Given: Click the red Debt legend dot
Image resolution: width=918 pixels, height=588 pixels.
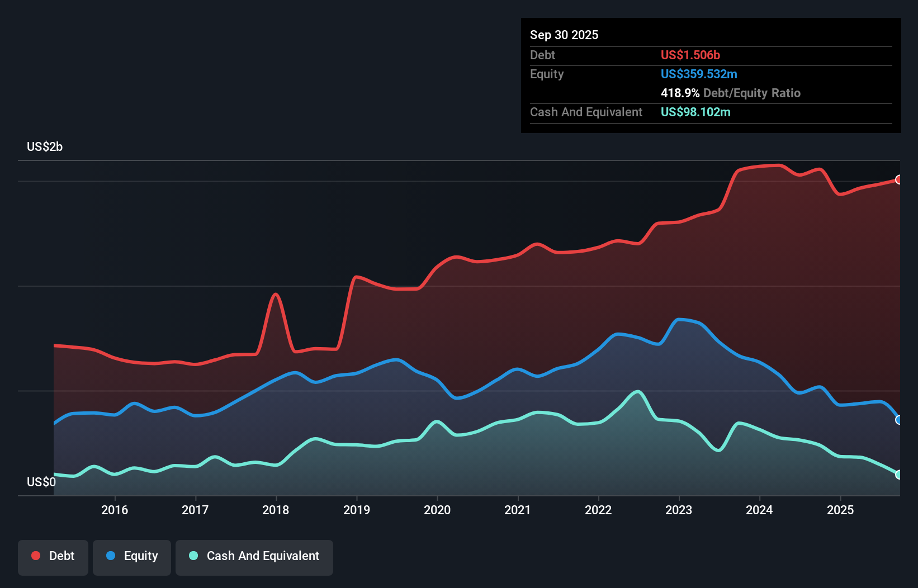Looking at the screenshot, I should tap(36, 556).
